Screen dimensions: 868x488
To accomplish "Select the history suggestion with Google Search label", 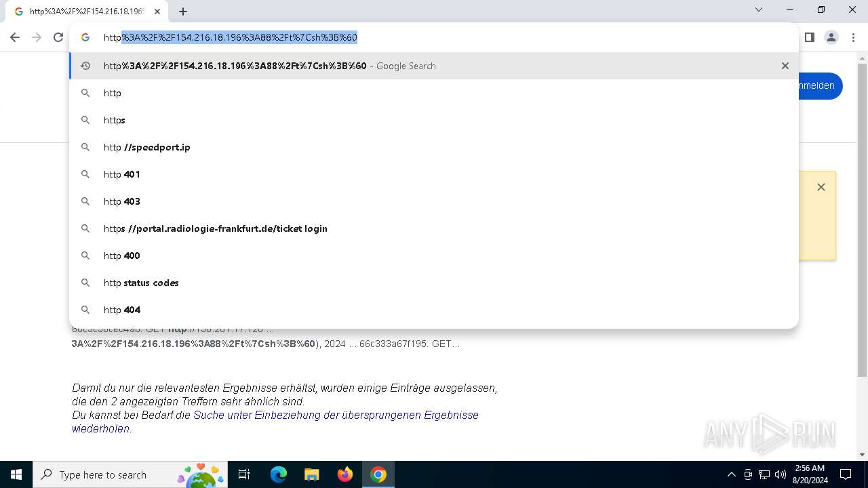I will point(434,66).
